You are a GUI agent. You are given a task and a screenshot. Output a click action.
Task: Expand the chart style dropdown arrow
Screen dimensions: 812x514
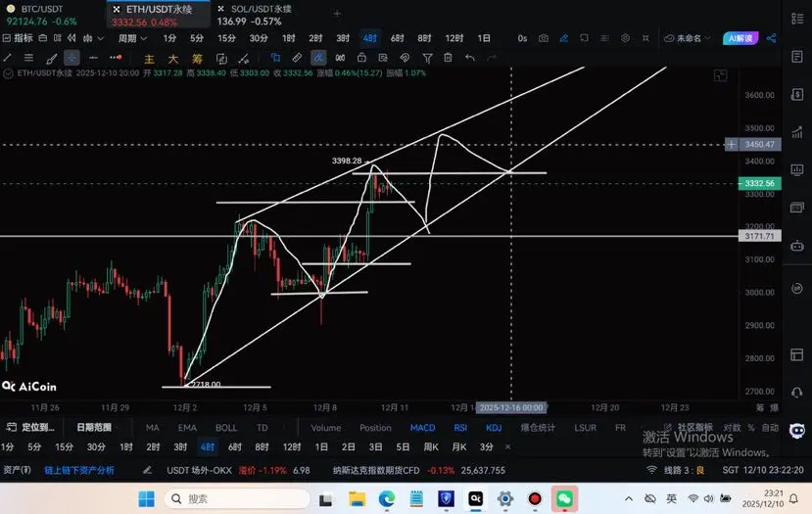pos(101,38)
